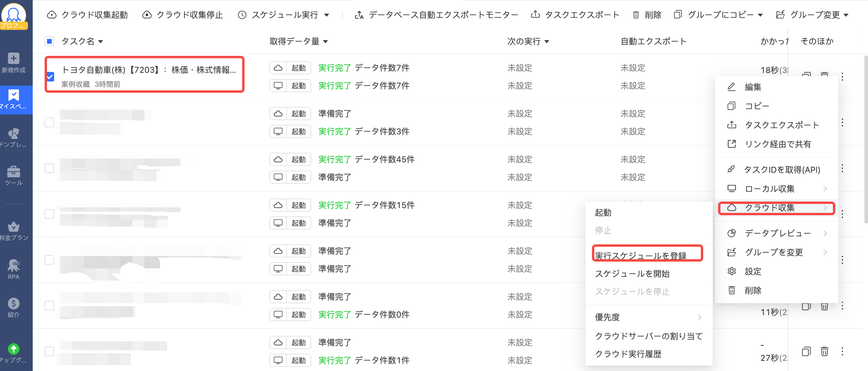Click cloud icon in データ件数15件 row

coord(278,205)
